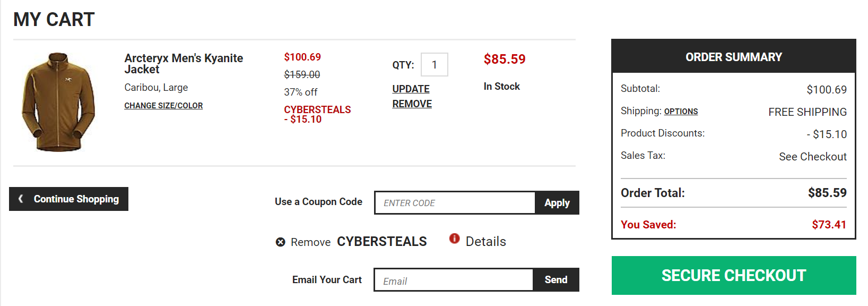The width and height of the screenshot is (868, 306).
Task: Send the cart by email
Action: (x=556, y=280)
